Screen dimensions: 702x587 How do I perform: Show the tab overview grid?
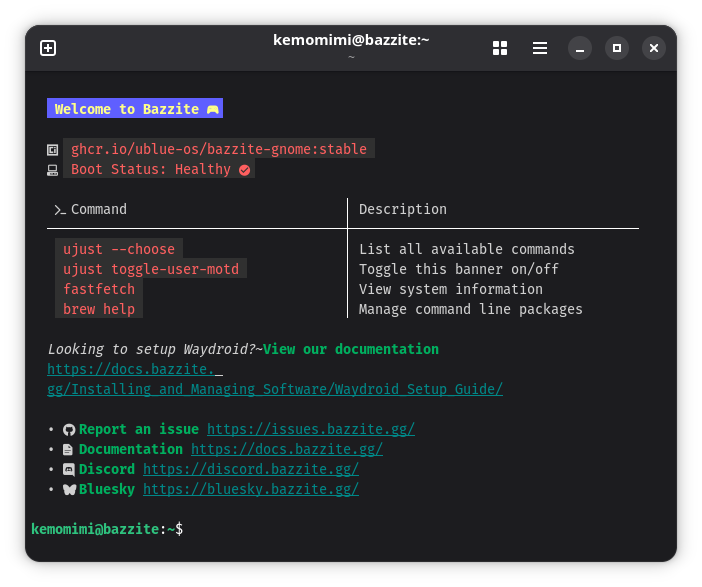pos(500,48)
